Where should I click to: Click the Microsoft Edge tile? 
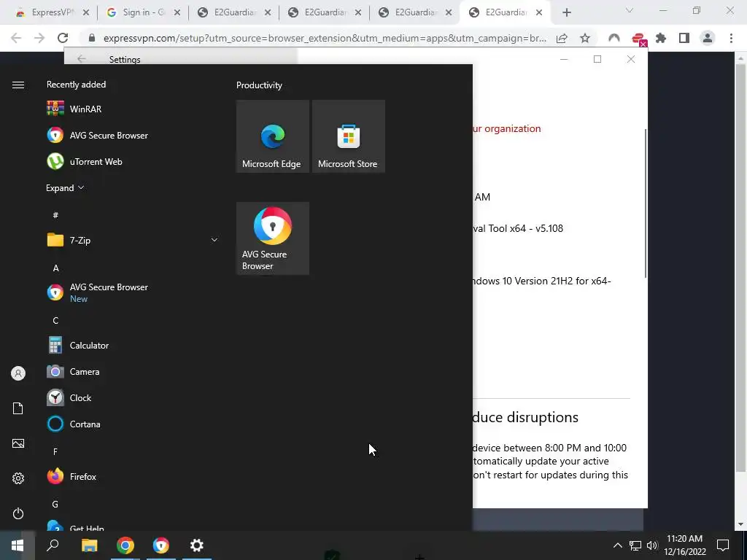pyautogui.click(x=273, y=136)
